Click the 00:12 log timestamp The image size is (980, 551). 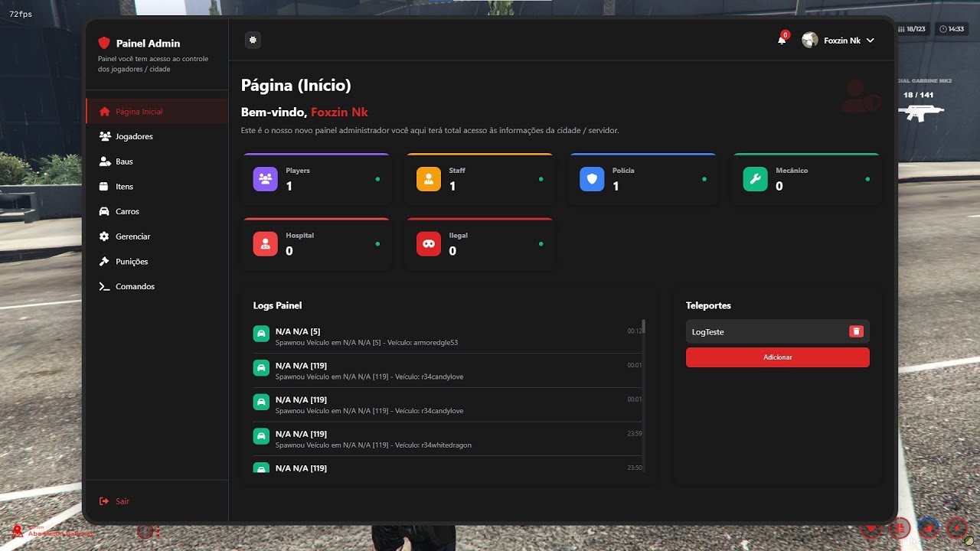click(x=635, y=331)
